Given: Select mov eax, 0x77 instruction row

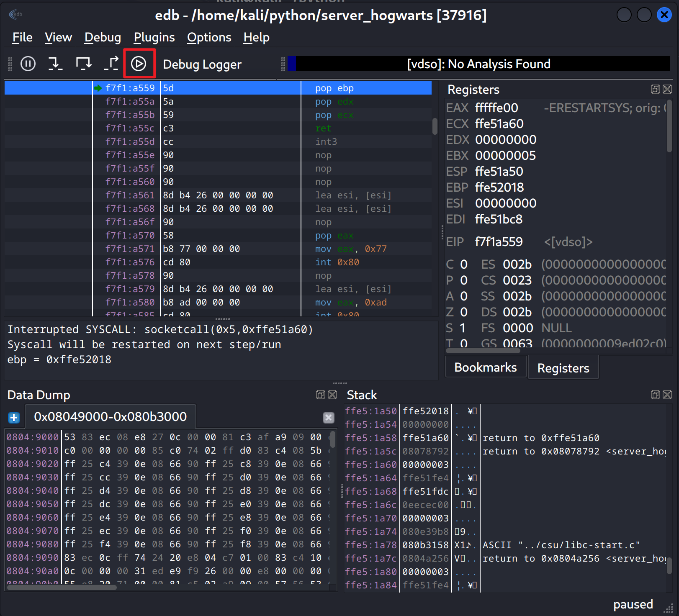Looking at the screenshot, I should [x=218, y=249].
